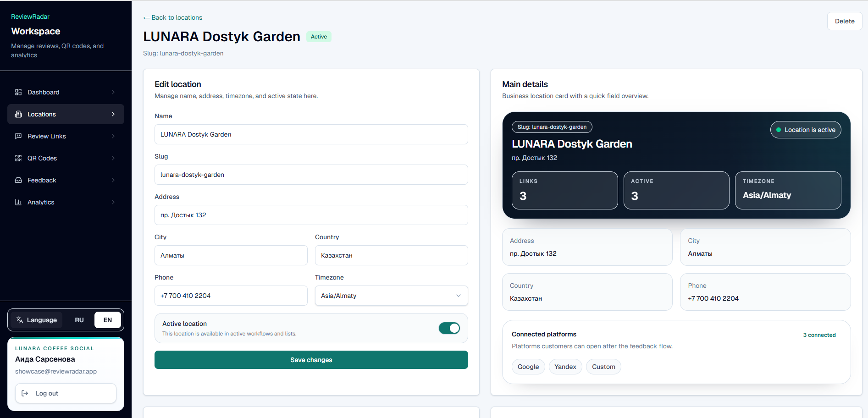Screen dimensions: 868x418
Task: Expand the Review Links chevron
Action: (x=113, y=136)
